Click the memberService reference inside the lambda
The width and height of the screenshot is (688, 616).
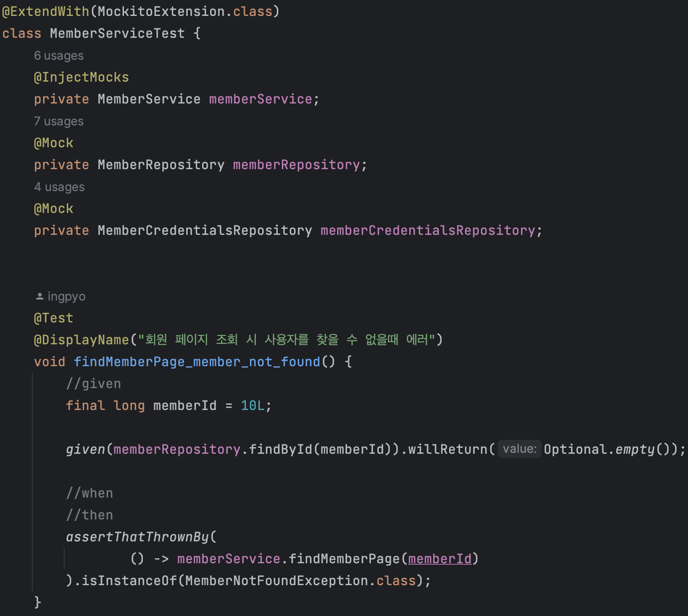tap(229, 559)
